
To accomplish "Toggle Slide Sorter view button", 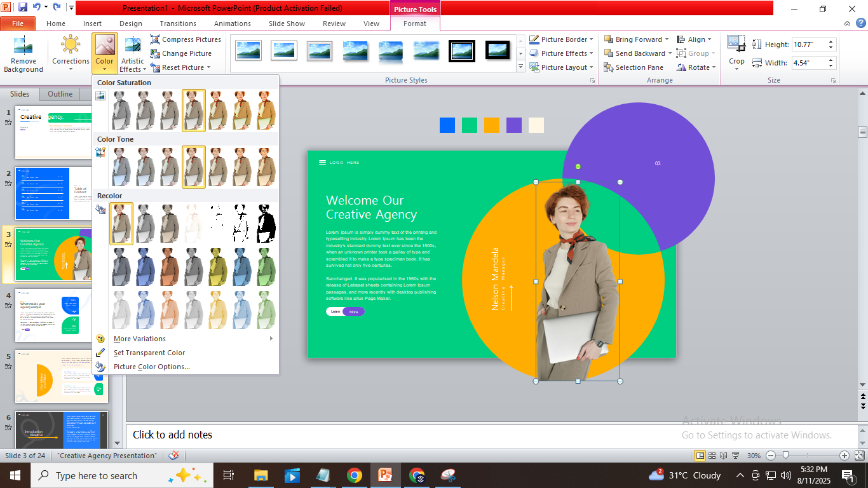I will (x=712, y=456).
